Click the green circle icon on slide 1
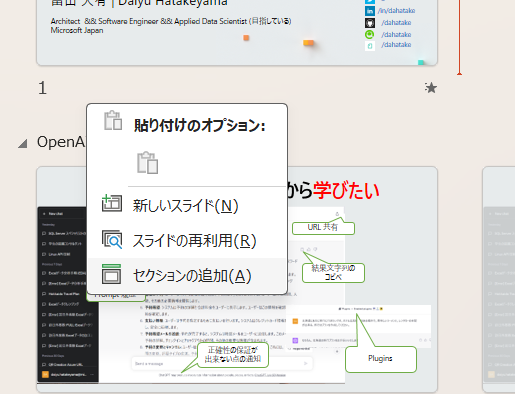The width and height of the screenshot is (515, 394). click(x=370, y=34)
